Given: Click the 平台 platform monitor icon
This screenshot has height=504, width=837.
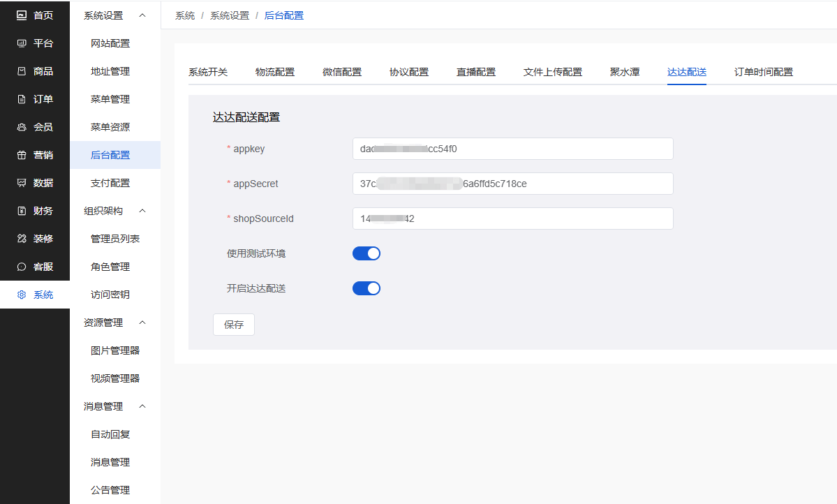Looking at the screenshot, I should click(x=22, y=43).
